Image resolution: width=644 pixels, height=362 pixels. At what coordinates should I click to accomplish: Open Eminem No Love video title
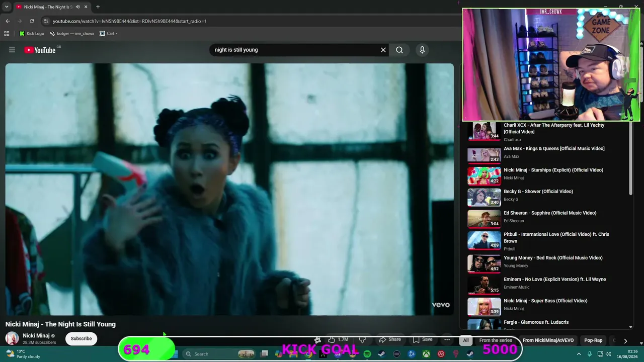point(554,279)
